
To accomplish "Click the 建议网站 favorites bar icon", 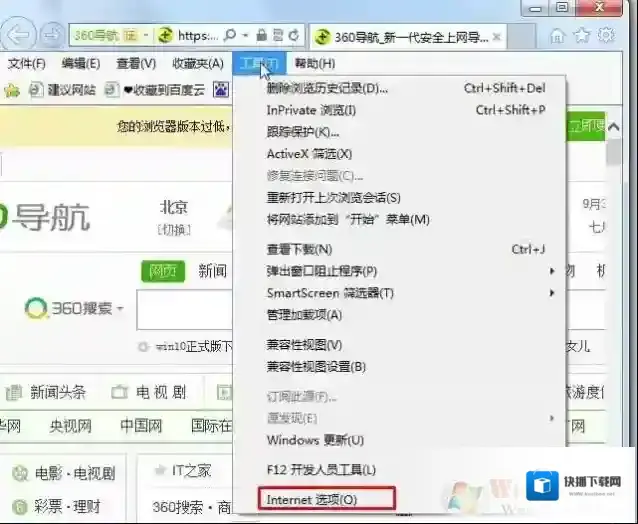I will pos(37,90).
